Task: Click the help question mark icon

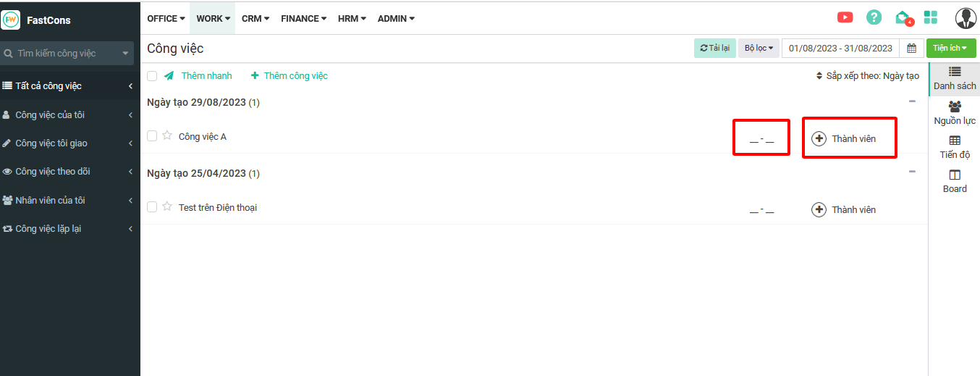Action: (874, 18)
